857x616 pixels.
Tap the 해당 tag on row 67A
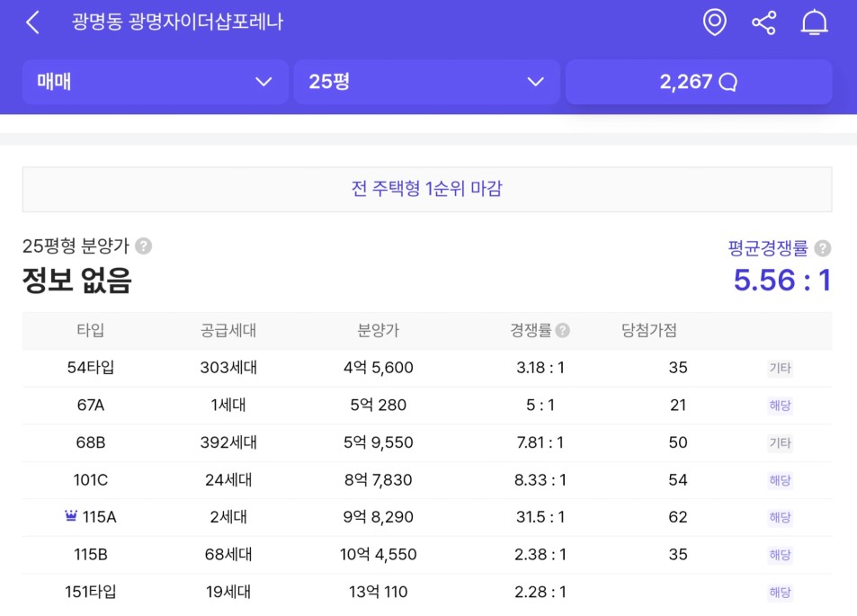coord(780,406)
